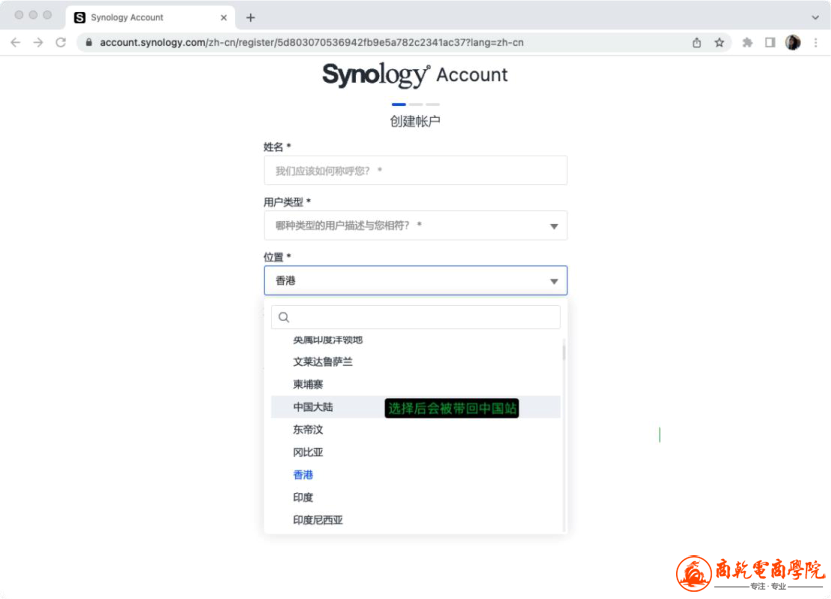This screenshot has height=599, width=831.
Task: Choose 香港 in the location list
Action: (416, 475)
